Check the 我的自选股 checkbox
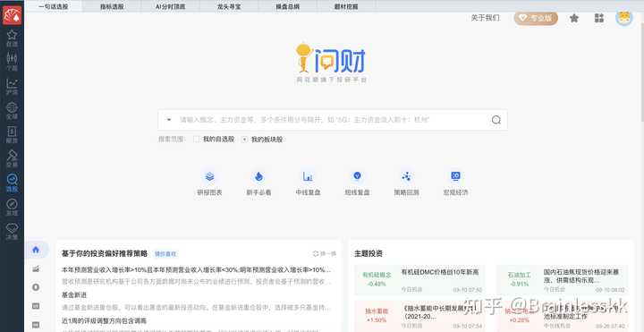The image size is (644, 332). (196, 140)
